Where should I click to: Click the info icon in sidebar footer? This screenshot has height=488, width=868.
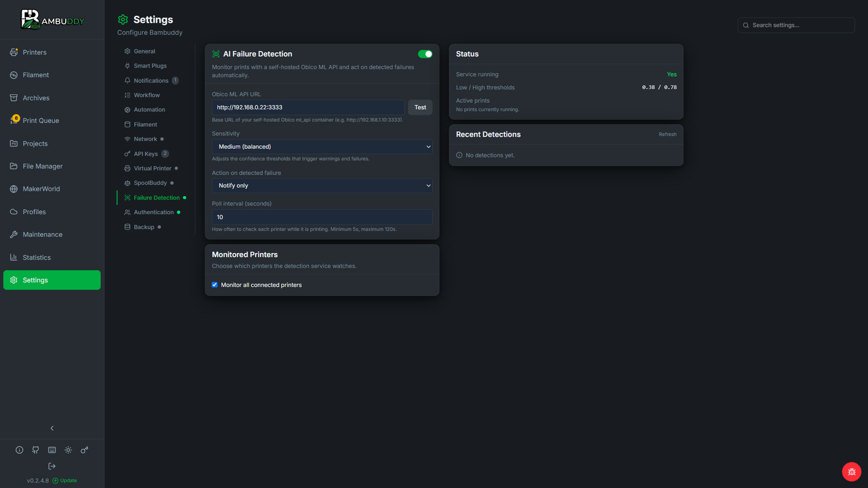point(19,450)
